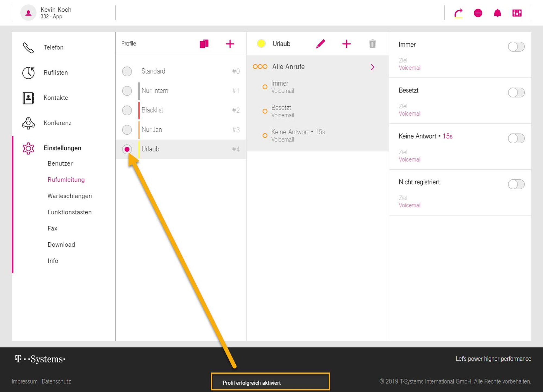The width and height of the screenshot is (543, 392).
Task: Open notifications bell icon
Action: click(497, 13)
